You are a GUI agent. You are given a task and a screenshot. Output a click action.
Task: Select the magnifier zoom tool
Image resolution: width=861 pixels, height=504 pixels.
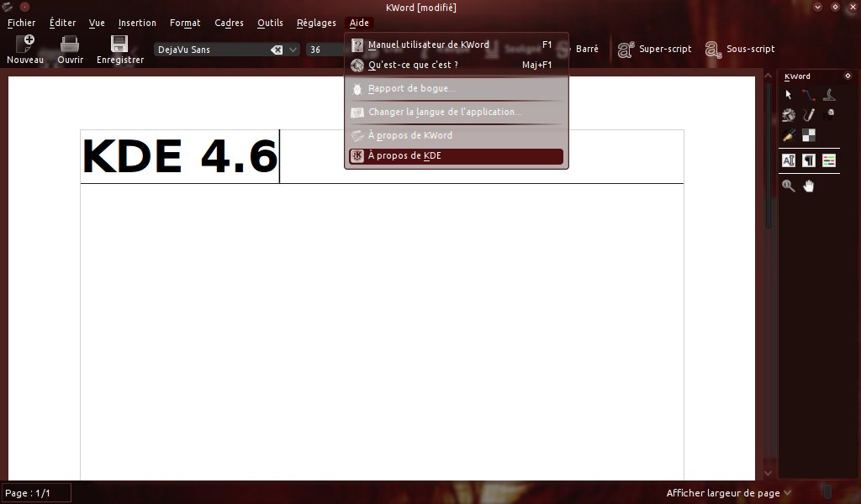pos(789,186)
